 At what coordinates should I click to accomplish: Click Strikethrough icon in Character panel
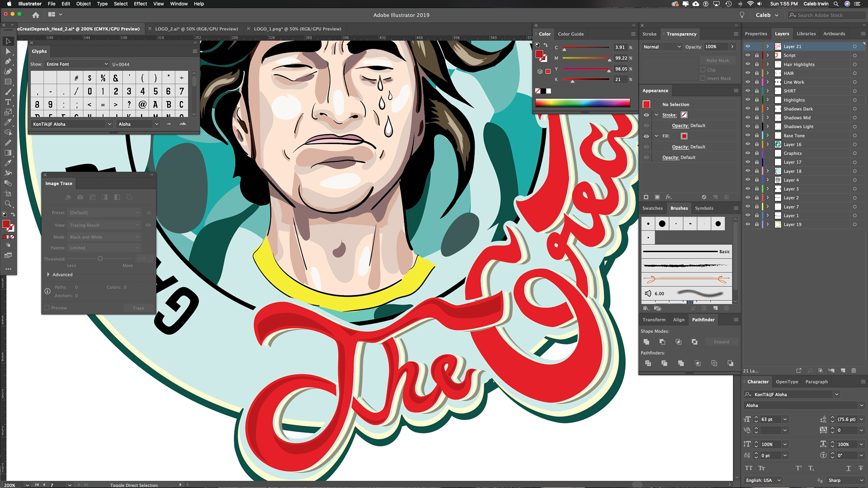[861, 468]
